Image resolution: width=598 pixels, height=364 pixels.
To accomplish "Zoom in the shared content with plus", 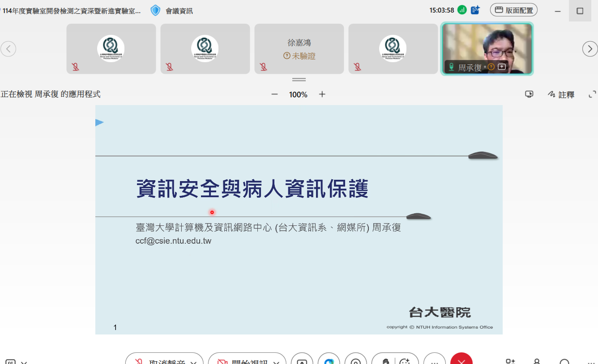I will click(x=322, y=94).
